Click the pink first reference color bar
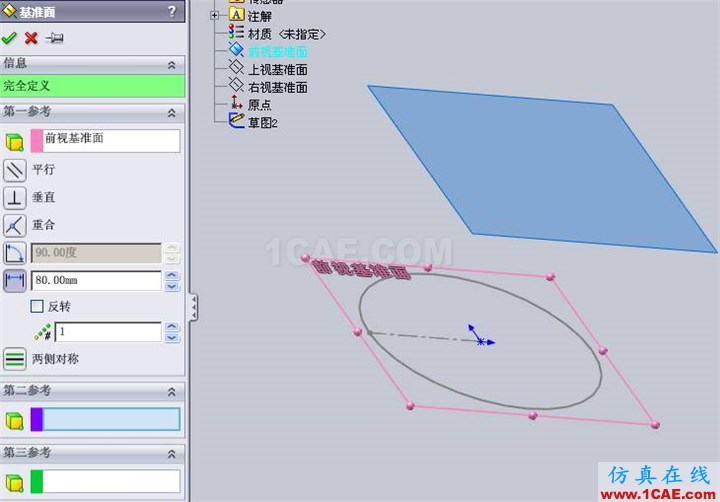This screenshot has height=502, width=720. point(37,141)
